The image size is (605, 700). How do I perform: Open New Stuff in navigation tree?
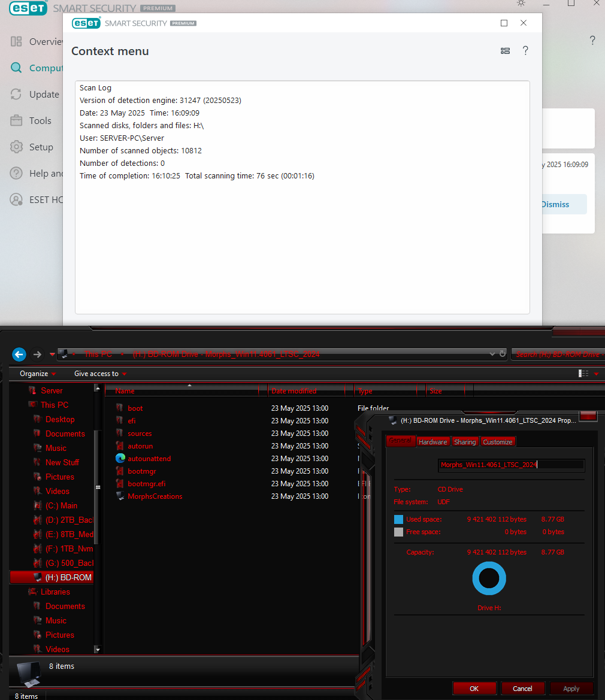coord(62,462)
